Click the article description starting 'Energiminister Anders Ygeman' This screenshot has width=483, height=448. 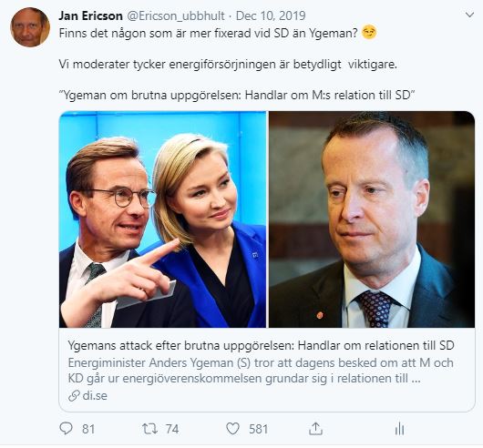pos(261,371)
